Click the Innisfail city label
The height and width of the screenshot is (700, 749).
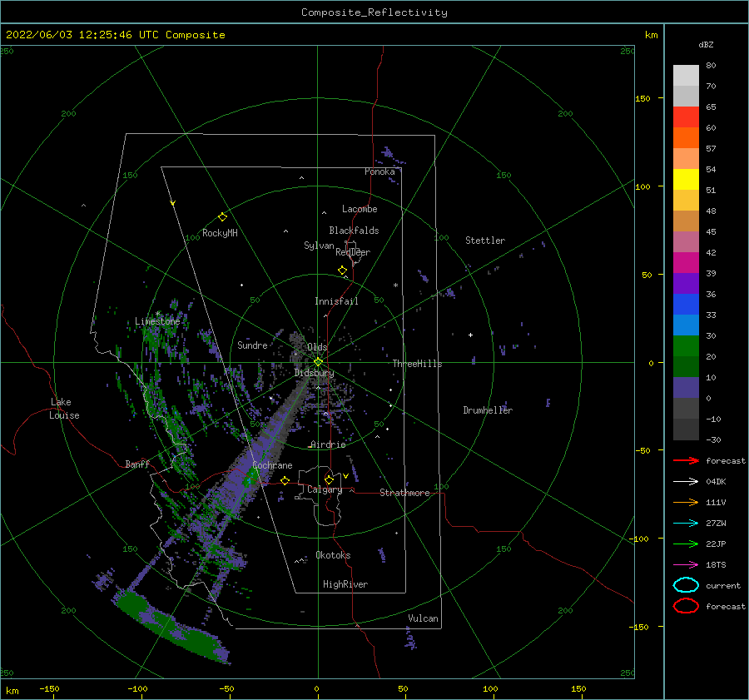pyautogui.click(x=336, y=301)
